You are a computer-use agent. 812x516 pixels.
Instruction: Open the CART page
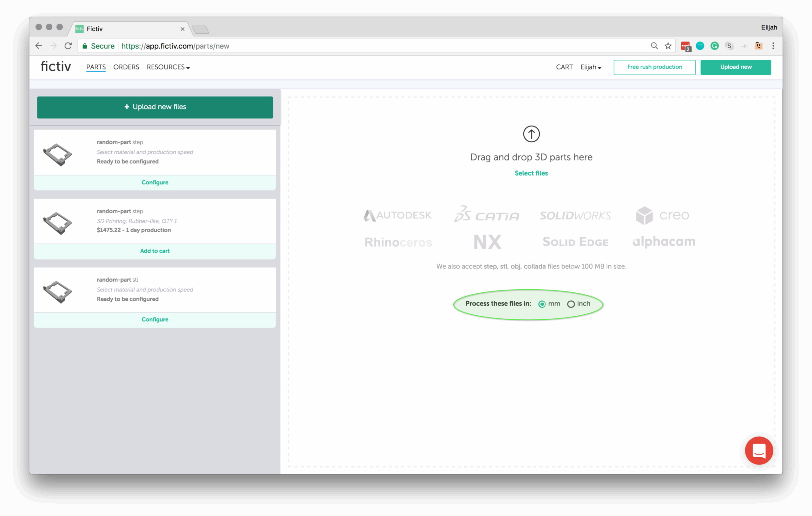[x=565, y=67]
